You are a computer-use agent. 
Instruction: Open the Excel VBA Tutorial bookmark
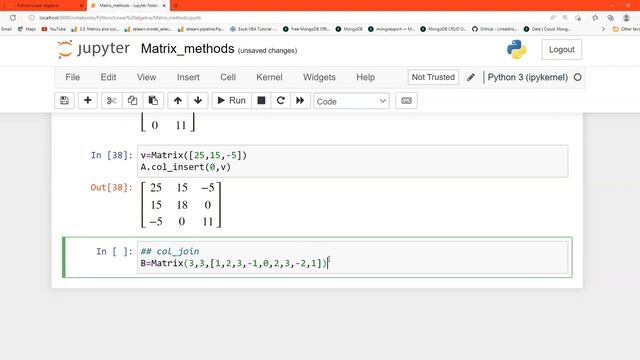point(253,29)
